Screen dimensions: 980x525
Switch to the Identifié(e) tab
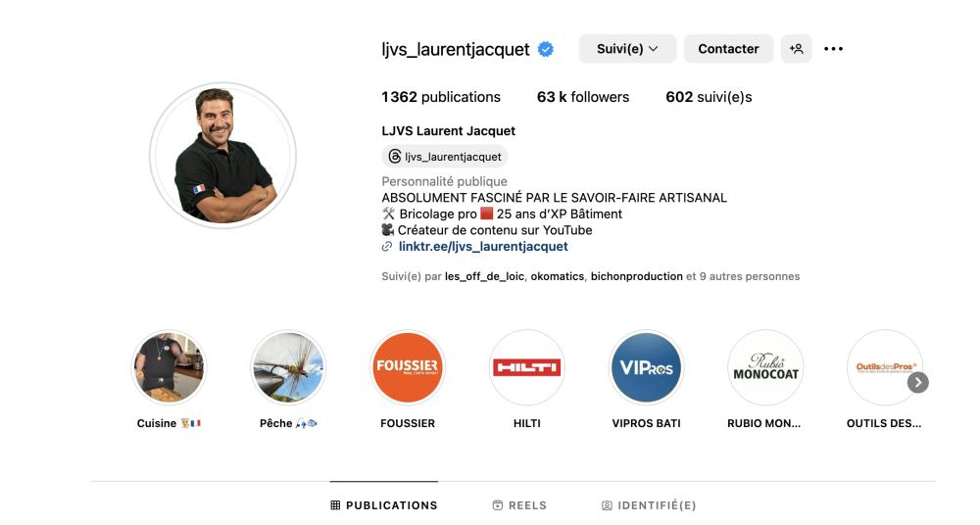pyautogui.click(x=649, y=505)
